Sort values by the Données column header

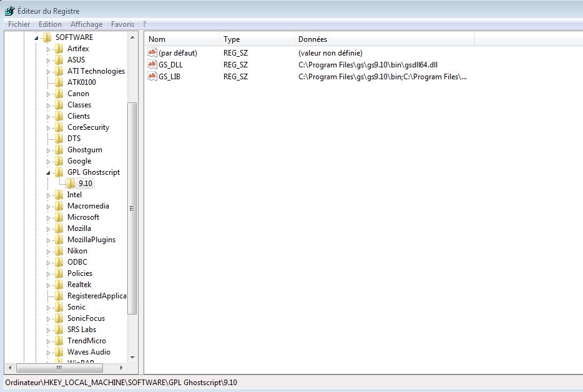[385, 39]
